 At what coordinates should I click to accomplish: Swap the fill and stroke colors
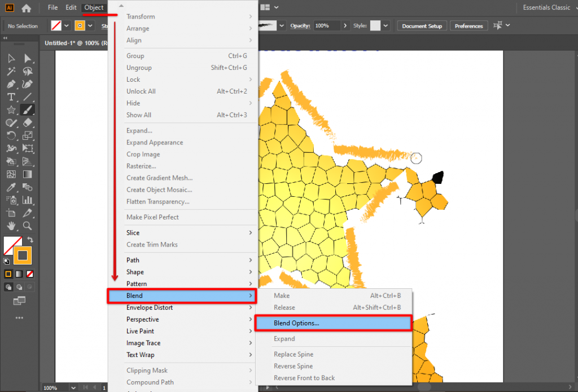[x=30, y=240]
